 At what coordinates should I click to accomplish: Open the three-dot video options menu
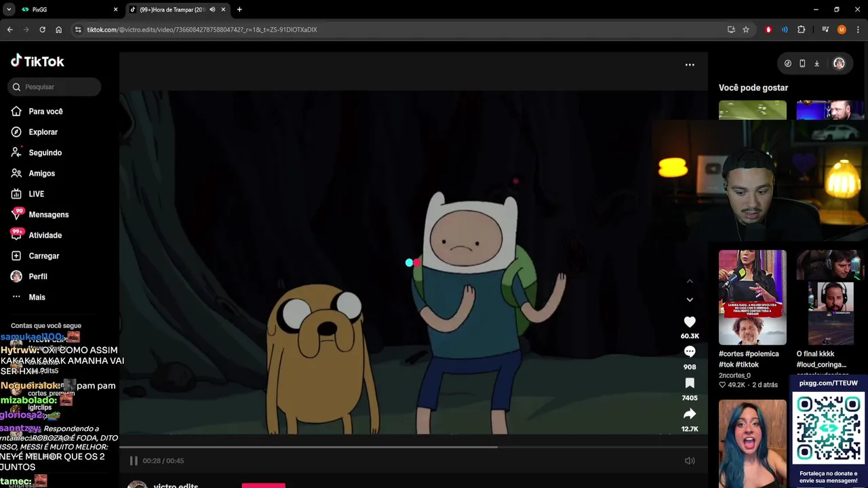[x=690, y=64]
